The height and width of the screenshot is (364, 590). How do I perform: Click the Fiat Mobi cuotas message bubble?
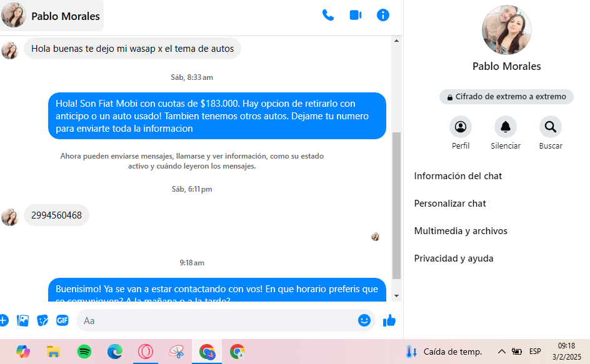(x=217, y=116)
